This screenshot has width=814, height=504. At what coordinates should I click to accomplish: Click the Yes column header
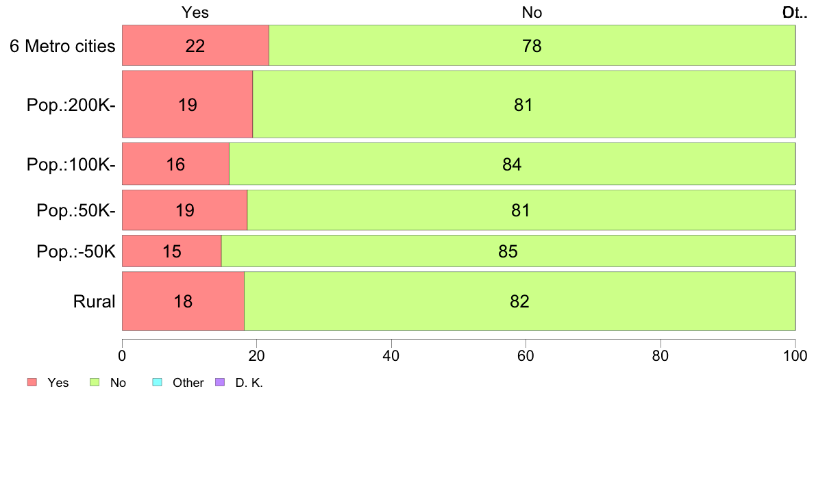pos(195,12)
